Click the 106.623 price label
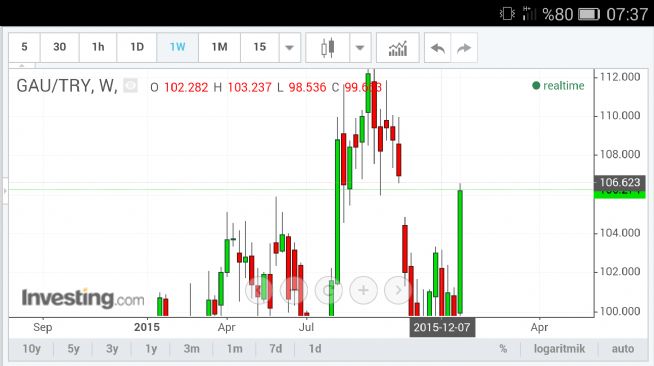 (x=620, y=182)
